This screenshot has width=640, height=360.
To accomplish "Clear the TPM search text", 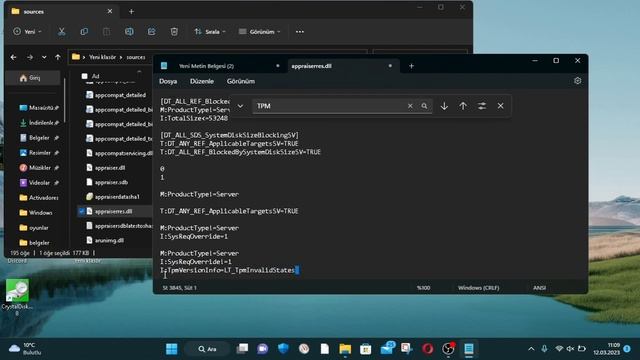I will (x=410, y=106).
